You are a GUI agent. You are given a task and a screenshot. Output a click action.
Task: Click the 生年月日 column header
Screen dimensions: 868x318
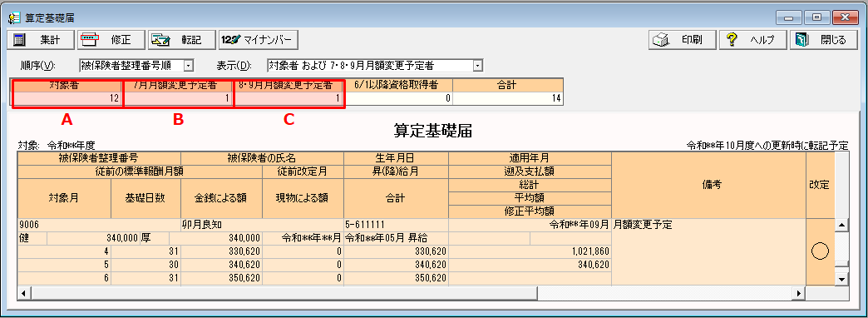tap(397, 158)
